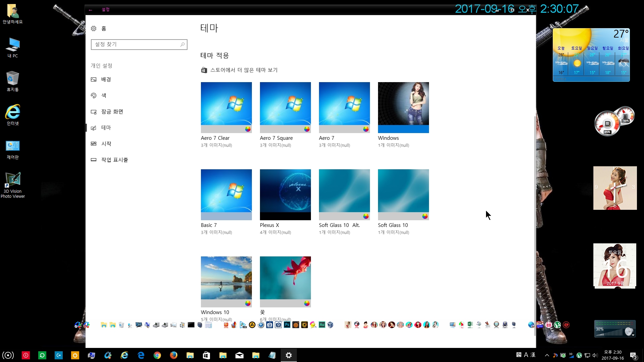This screenshot has width=644, height=362.
Task: Open the AIMP triangle icon in the dock
Action: coord(252,325)
